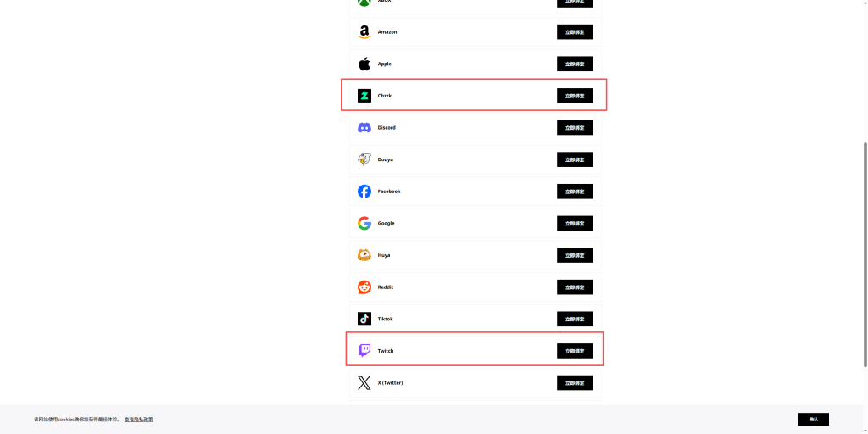Bind the Google account now
868x434 pixels.
pyautogui.click(x=575, y=223)
